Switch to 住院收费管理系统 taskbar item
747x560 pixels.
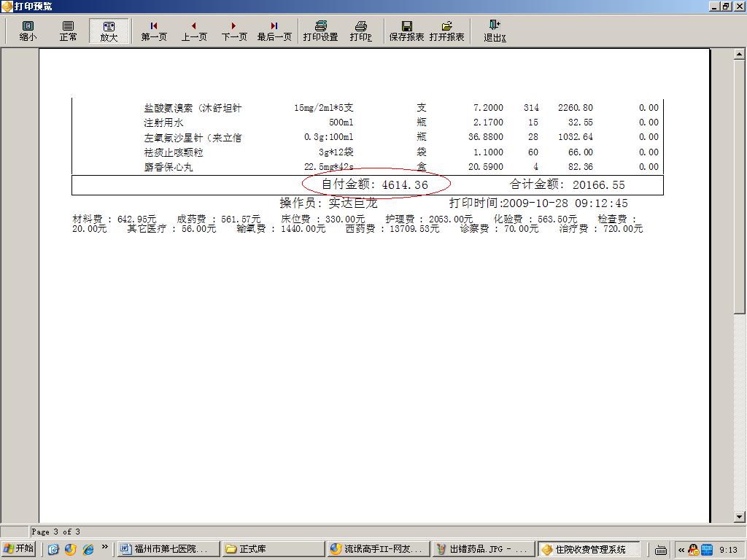pyautogui.click(x=589, y=549)
